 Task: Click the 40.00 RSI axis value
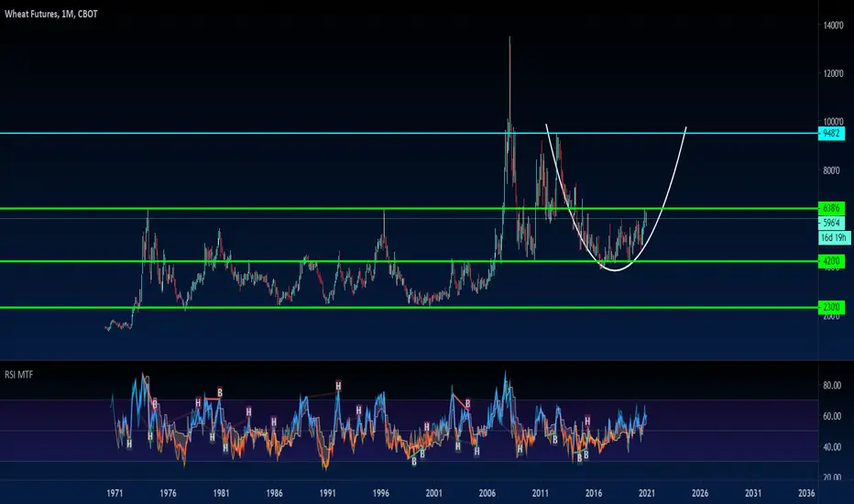[x=832, y=447]
